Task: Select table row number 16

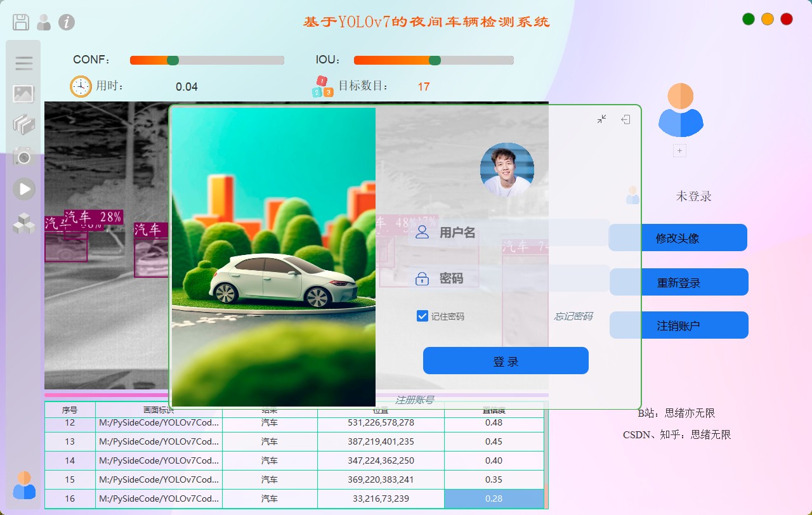Action: pyautogui.click(x=294, y=499)
